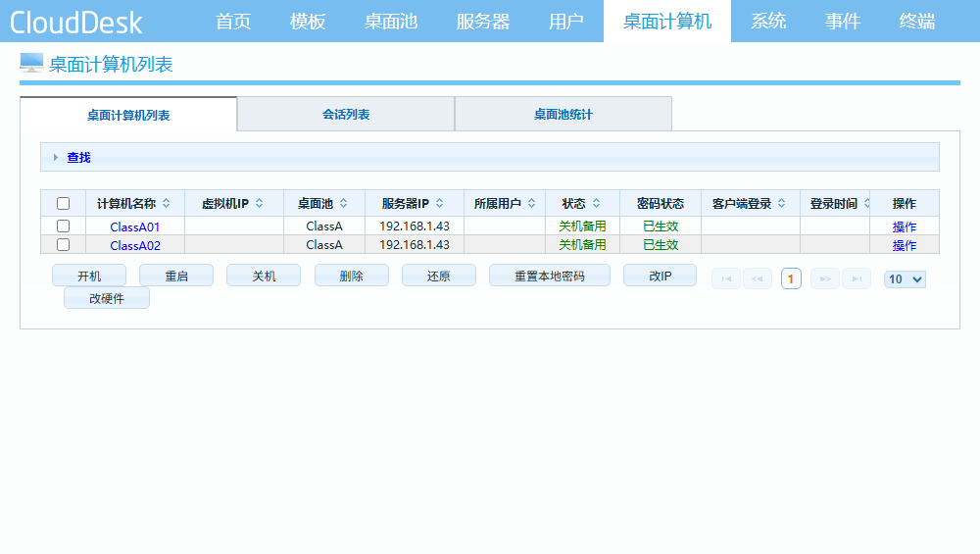Sort by 计算机名称 column arrows
Image resolution: width=980 pixels, height=554 pixels.
(167, 203)
